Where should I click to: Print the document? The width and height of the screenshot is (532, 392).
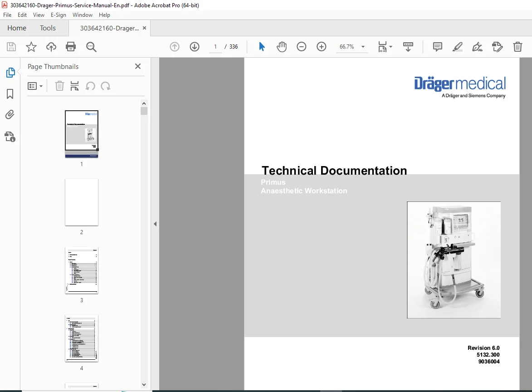(71, 46)
